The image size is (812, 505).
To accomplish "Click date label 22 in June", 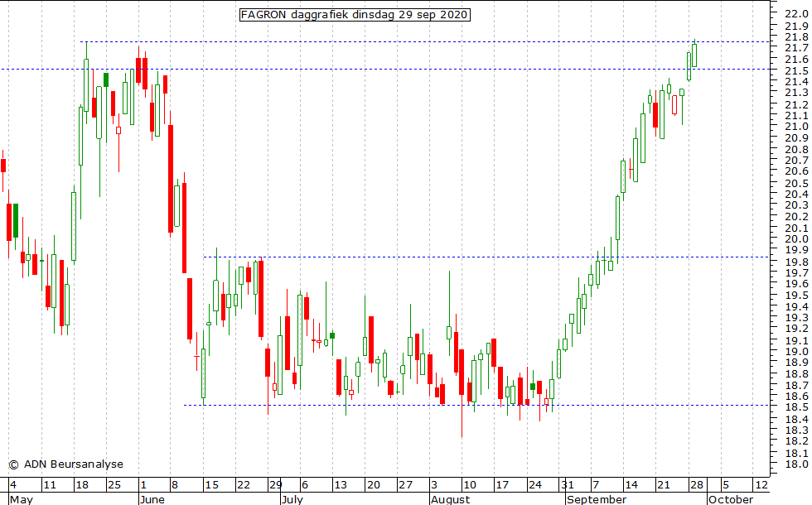I will pos(244,485).
